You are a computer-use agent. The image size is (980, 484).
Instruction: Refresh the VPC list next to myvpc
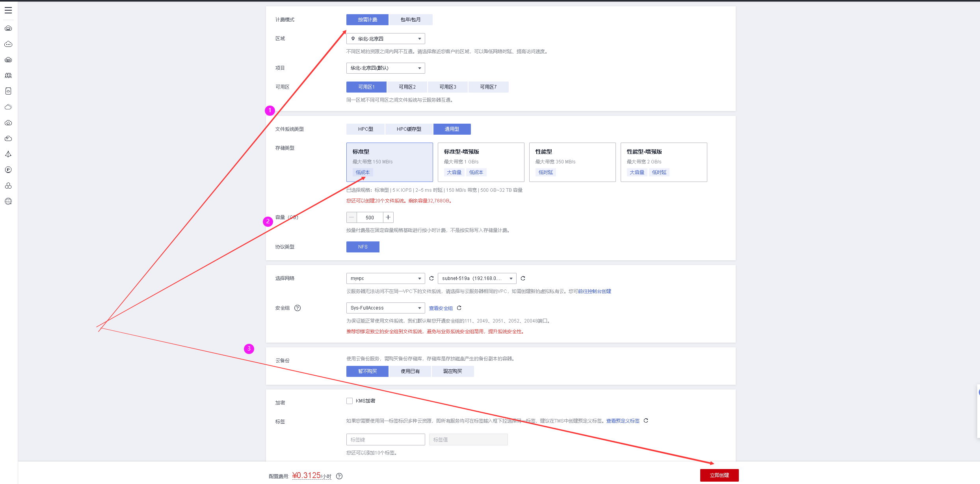point(431,278)
